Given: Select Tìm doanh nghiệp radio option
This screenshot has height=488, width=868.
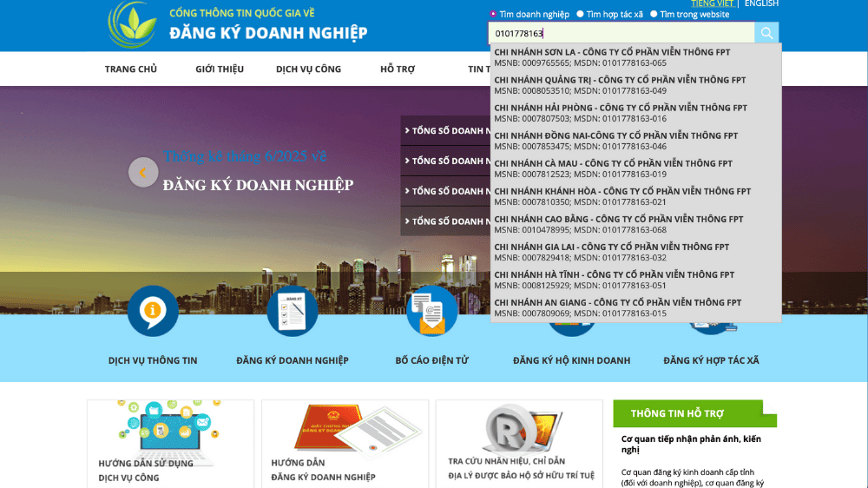Looking at the screenshot, I should coord(493,15).
